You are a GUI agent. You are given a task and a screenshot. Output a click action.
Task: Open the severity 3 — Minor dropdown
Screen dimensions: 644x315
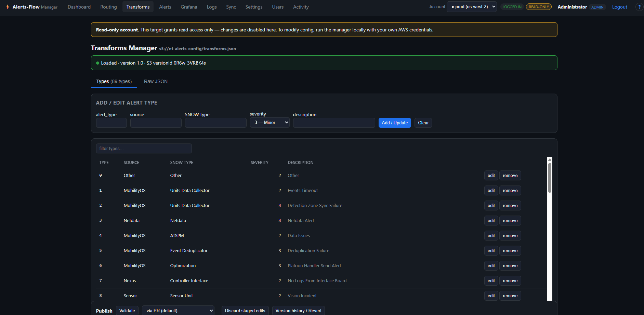pos(270,122)
